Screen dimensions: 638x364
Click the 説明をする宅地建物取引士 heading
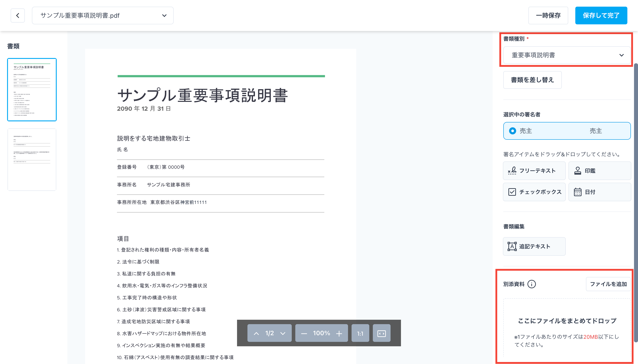[154, 138]
